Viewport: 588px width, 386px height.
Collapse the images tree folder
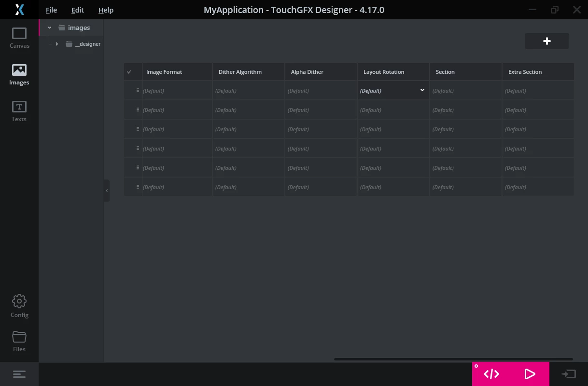click(49, 28)
